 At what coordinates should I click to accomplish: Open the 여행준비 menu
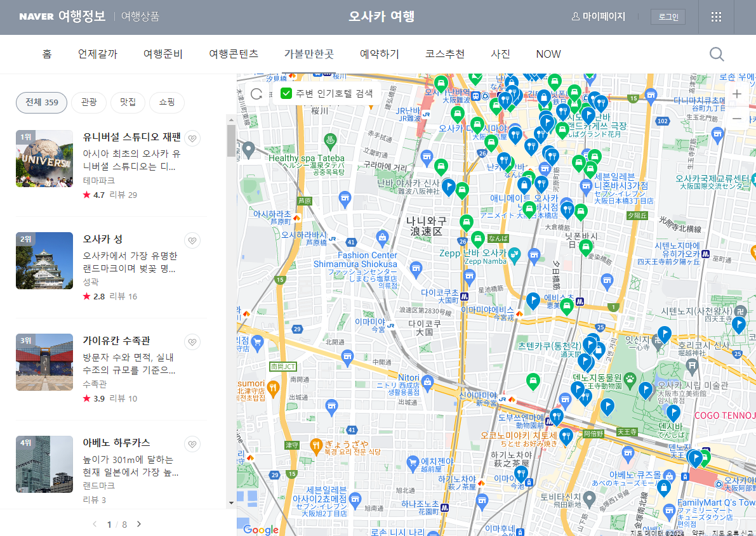point(163,54)
